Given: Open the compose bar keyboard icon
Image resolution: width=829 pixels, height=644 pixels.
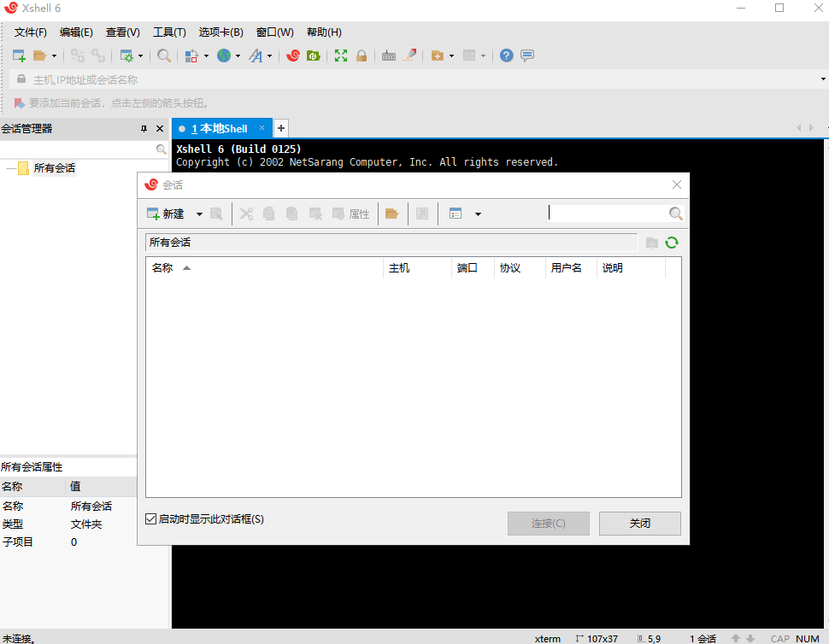Looking at the screenshot, I should coord(389,55).
